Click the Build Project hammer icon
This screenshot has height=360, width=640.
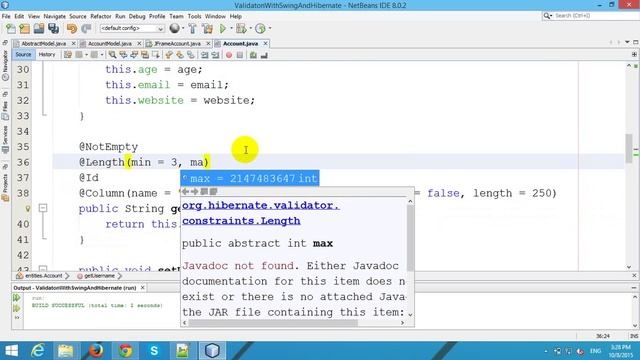point(193,29)
